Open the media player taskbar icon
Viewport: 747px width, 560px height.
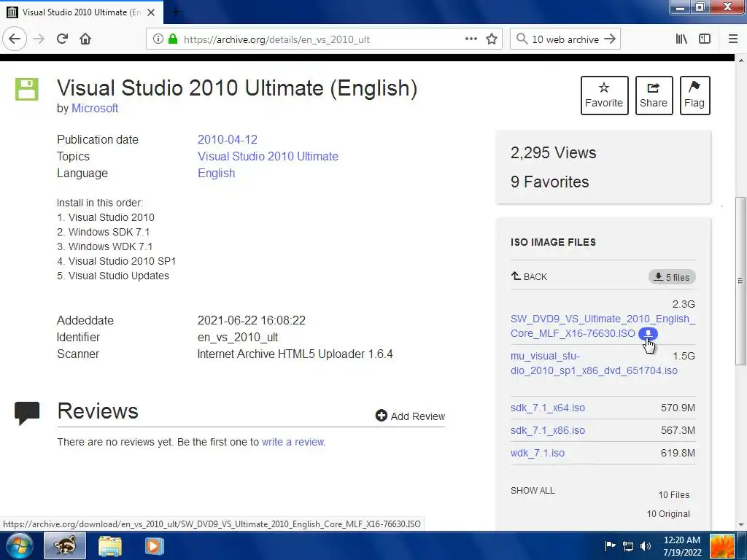(x=154, y=545)
